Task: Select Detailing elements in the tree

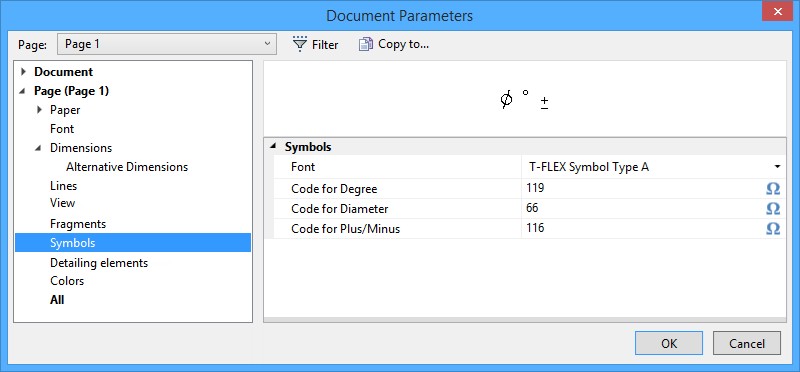Action: click(x=99, y=263)
